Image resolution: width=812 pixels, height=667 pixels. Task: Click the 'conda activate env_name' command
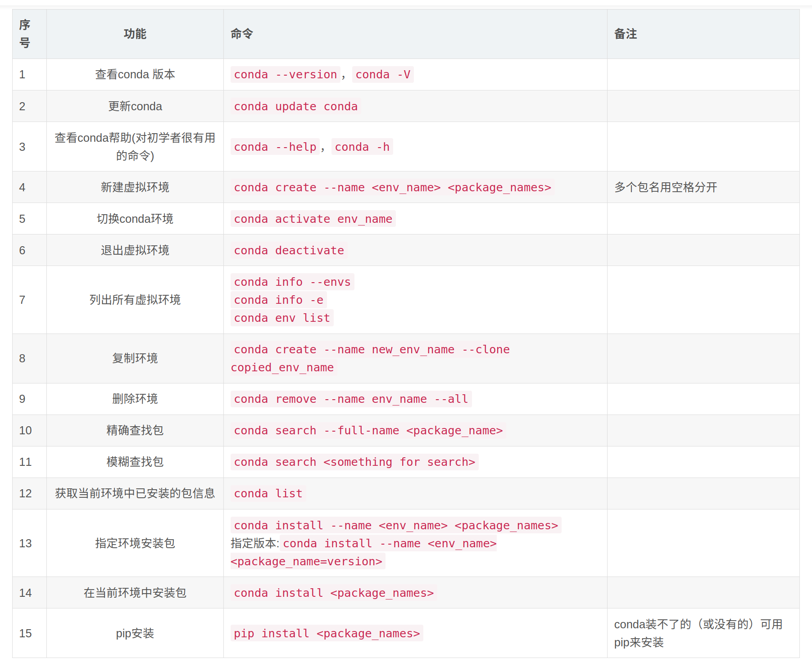[x=313, y=219]
